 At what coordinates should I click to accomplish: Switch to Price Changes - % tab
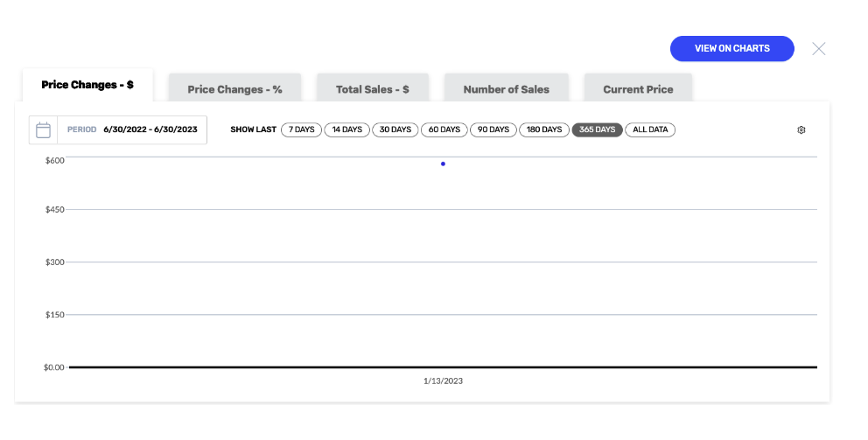234,89
